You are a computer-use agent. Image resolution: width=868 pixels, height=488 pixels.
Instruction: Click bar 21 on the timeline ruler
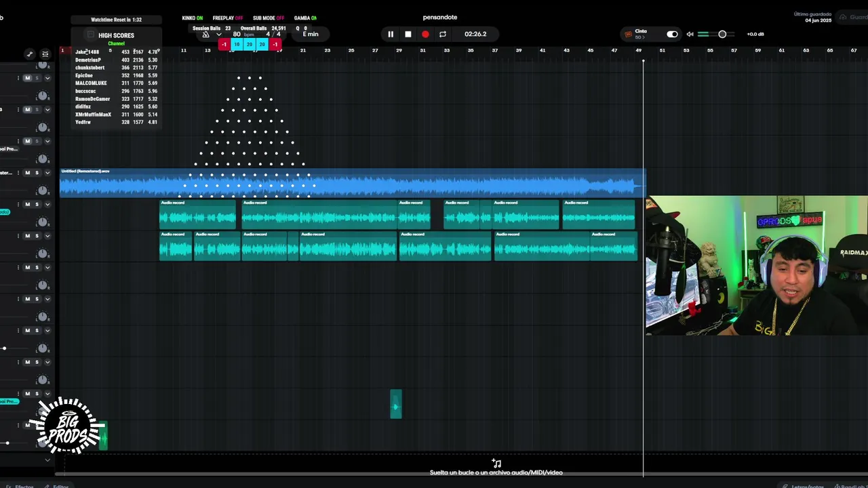click(x=303, y=50)
